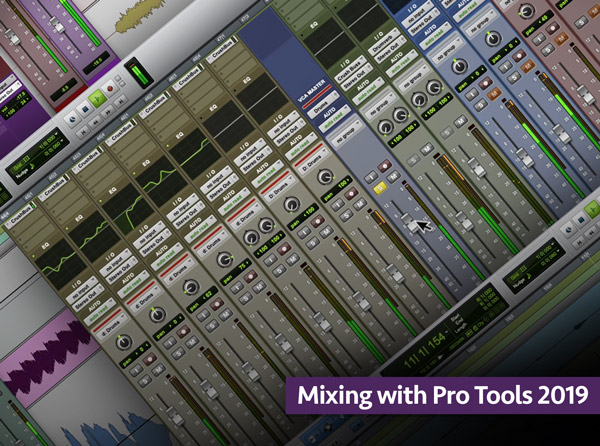The width and height of the screenshot is (600, 446).
Task: Mute the strip showing pan ‹62
Action: (x=226, y=314)
